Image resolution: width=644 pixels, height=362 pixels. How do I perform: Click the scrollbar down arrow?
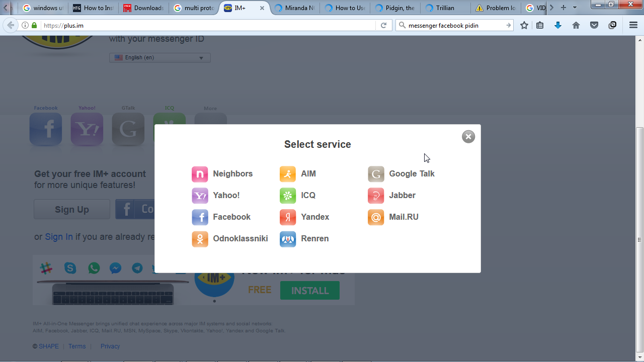640,357
